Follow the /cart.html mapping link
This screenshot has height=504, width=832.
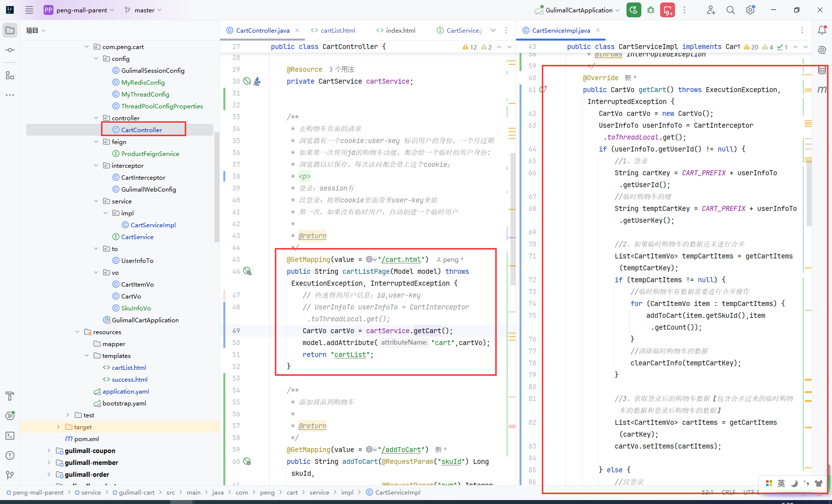[x=401, y=259]
